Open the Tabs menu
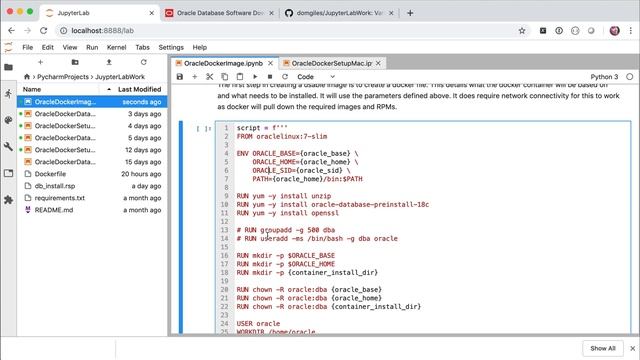This screenshot has height=360, width=640. coord(142,47)
